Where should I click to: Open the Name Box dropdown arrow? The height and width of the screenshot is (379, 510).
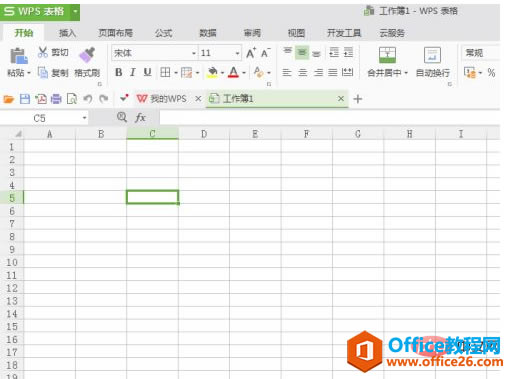pyautogui.click(x=84, y=118)
